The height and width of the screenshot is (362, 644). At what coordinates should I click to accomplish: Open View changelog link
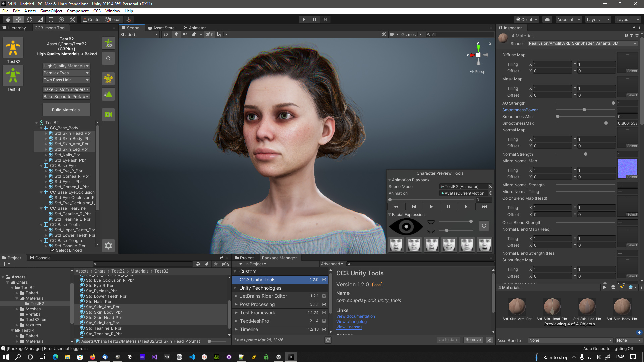352,322
